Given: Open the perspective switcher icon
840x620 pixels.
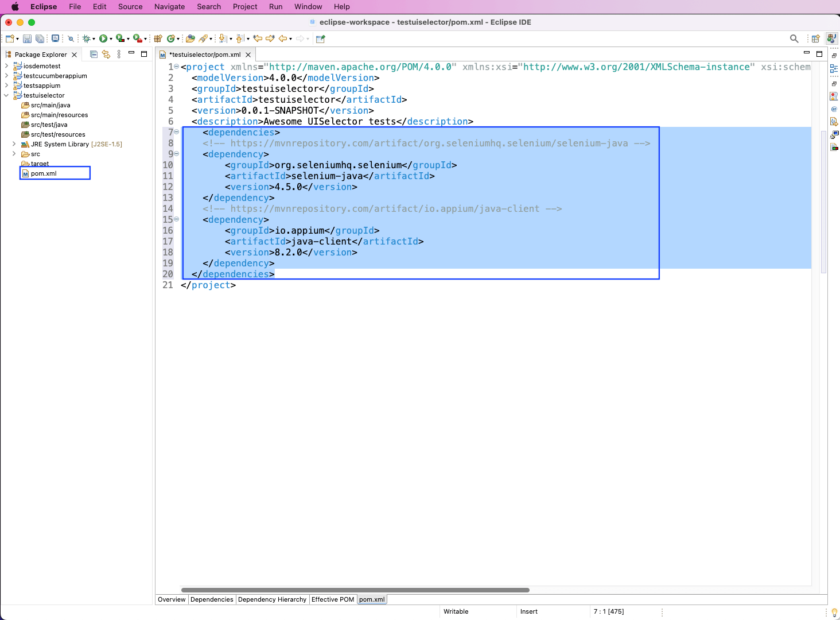Looking at the screenshot, I should click(x=816, y=38).
